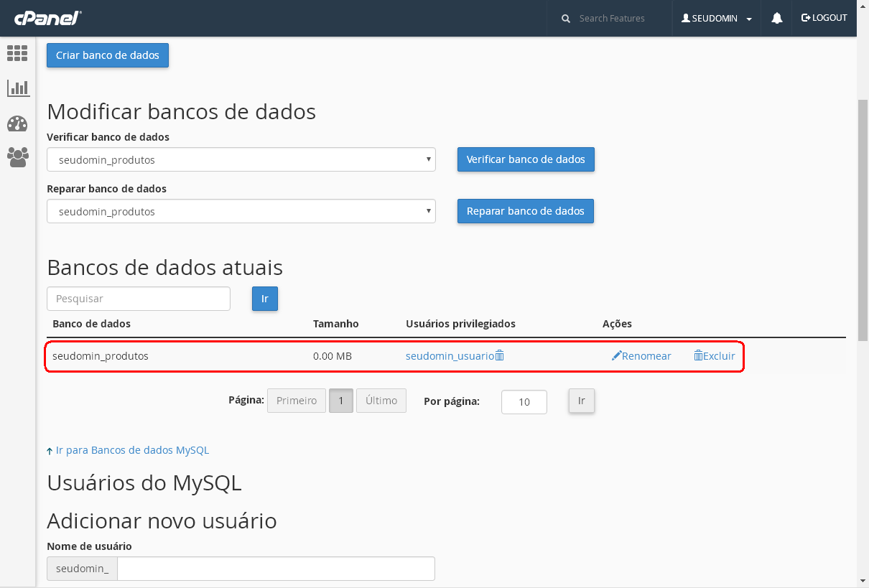The width and height of the screenshot is (869, 588).
Task: Open the seudomin_usuario privileged user link
Action: pyautogui.click(x=450, y=355)
